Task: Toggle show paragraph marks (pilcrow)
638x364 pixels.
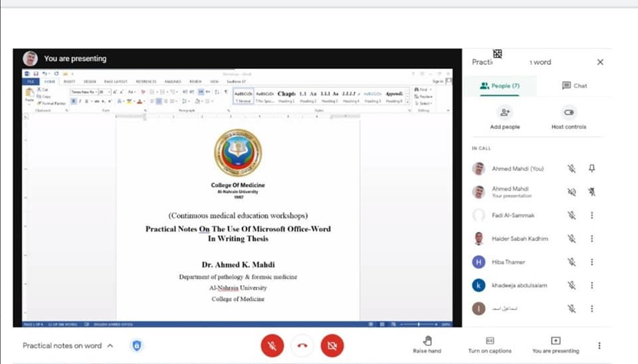Action: pyautogui.click(x=226, y=92)
